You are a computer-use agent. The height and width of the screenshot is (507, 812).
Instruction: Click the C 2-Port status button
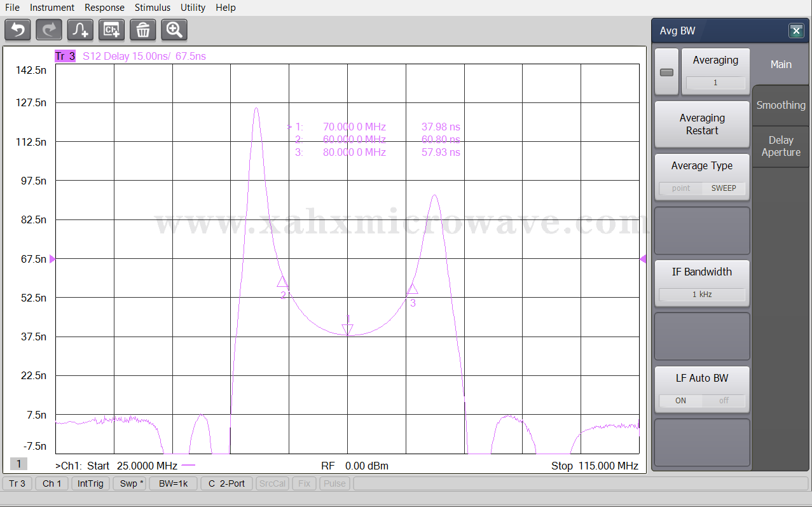[x=227, y=483]
